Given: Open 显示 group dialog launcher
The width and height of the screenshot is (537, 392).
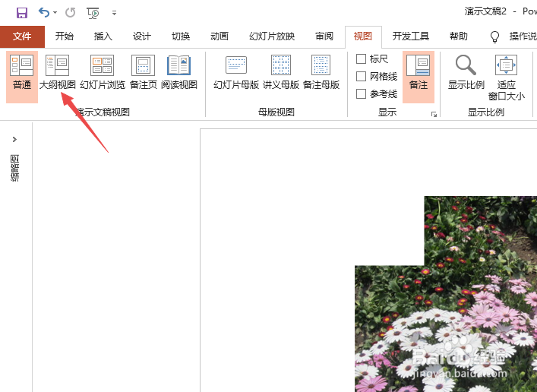Looking at the screenshot, I should click(434, 114).
